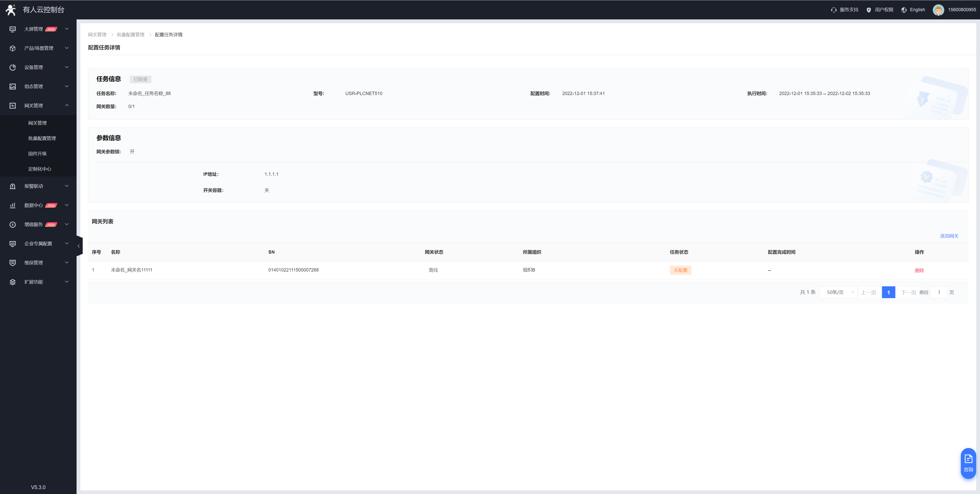Click gateway name 未命名_网关名11111
Screen dimensions: 980x494
point(131,270)
